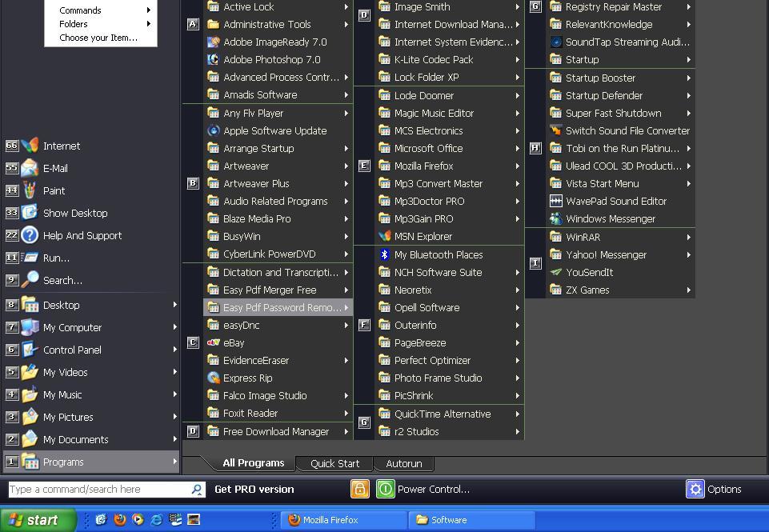The height and width of the screenshot is (532, 769).
Task: Open the Power Control... button
Action: (423, 489)
